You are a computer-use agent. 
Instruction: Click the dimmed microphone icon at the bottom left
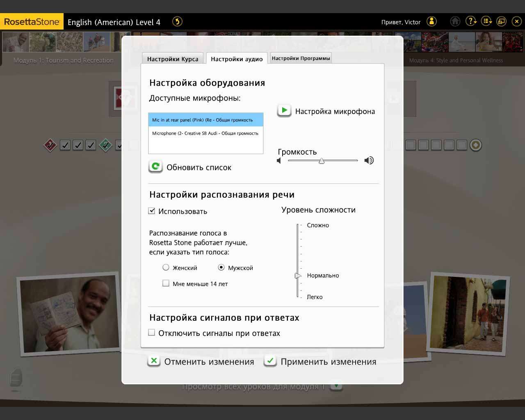click(16, 378)
